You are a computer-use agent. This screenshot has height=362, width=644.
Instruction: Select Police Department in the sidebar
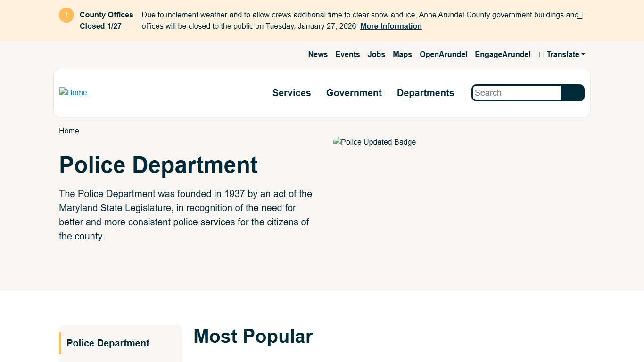coord(107,343)
